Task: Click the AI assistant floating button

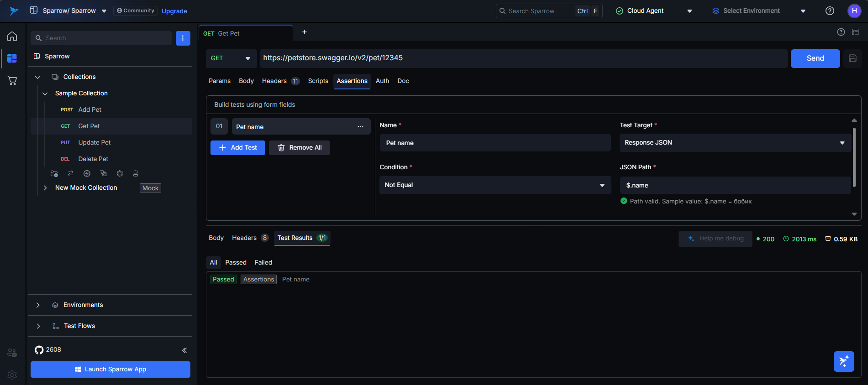Action: 843,361
